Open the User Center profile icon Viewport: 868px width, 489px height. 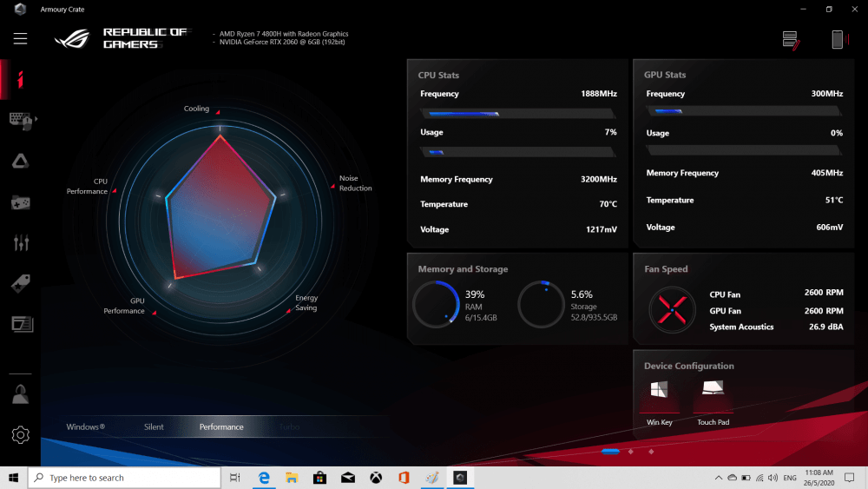pos(21,394)
